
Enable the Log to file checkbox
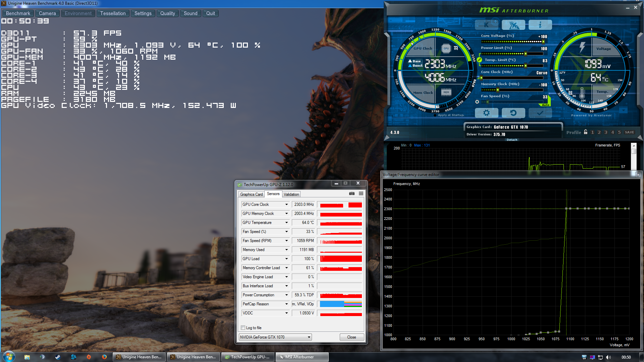[243, 328]
